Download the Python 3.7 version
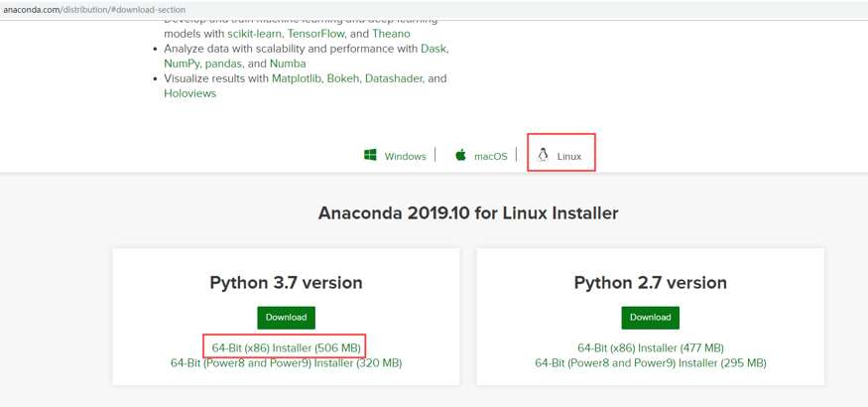Screen dimensions: 868x407 coord(287,318)
